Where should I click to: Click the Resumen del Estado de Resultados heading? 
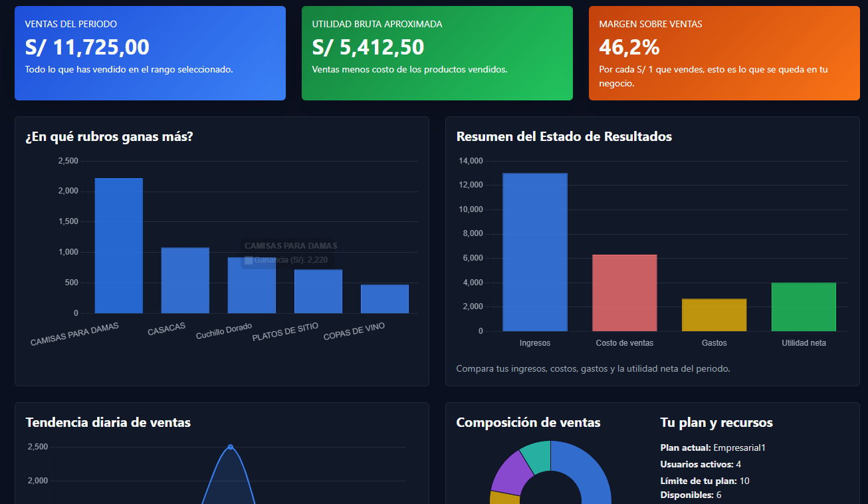564,136
